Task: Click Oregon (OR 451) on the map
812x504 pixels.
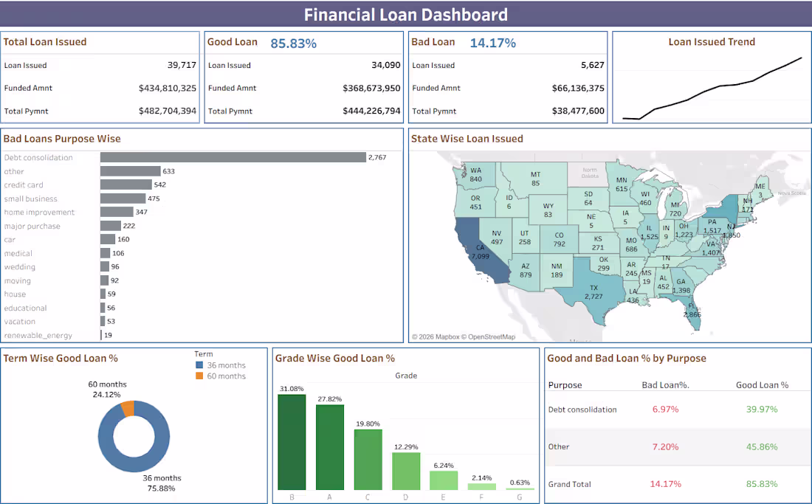Action: click(475, 202)
